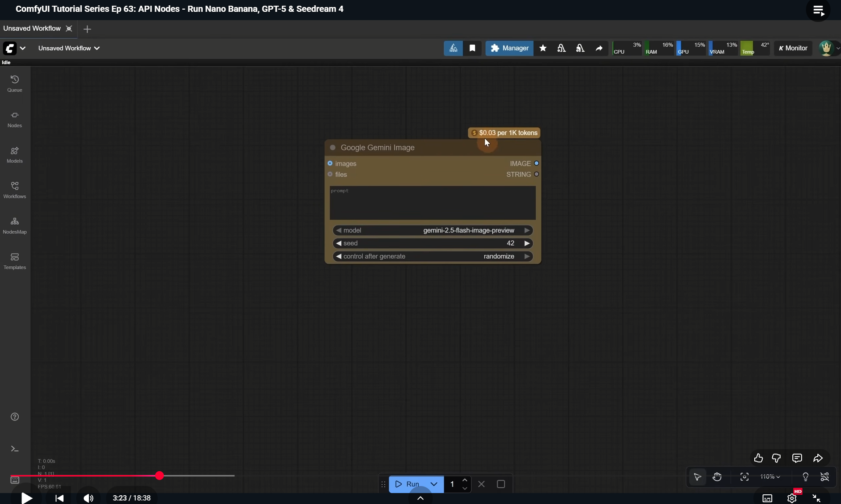The image size is (841, 504).
Task: Click the video progress bar scrubber
Action: [159, 476]
